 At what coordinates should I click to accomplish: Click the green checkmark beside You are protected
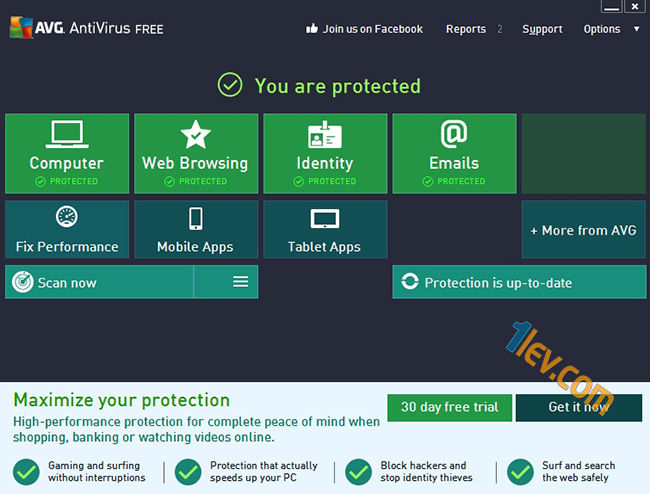[230, 85]
